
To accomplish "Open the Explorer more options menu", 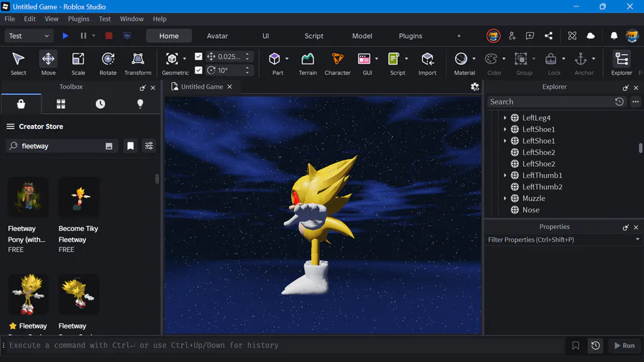I will [x=635, y=102].
